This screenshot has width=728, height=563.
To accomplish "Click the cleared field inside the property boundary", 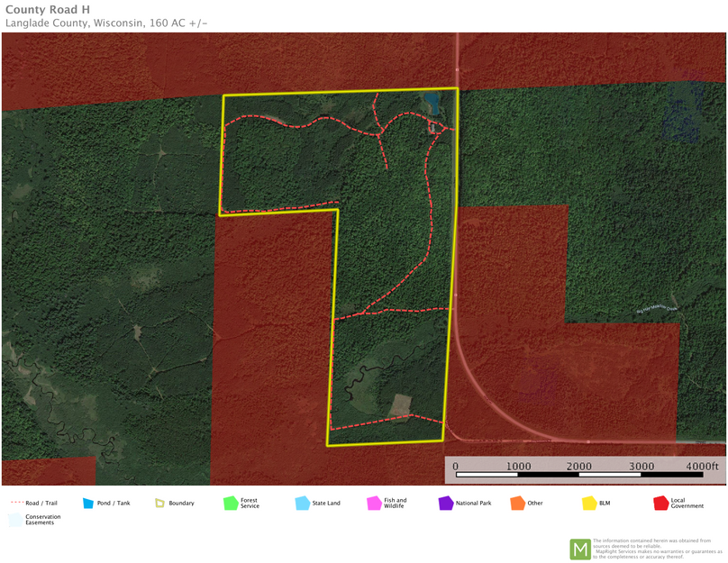I will tap(400, 404).
